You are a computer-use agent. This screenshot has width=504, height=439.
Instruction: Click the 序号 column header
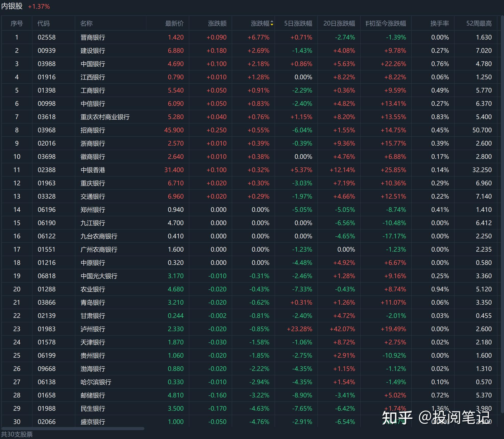coord(17,23)
